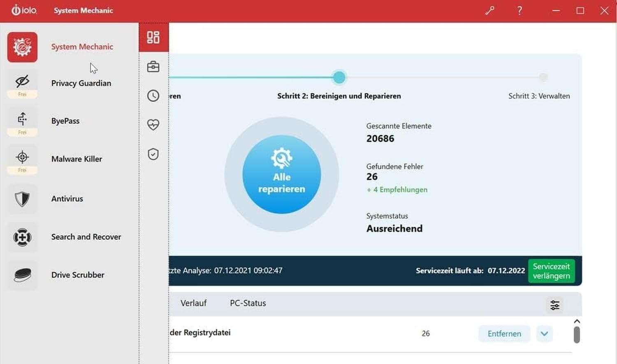Image resolution: width=617 pixels, height=364 pixels.
Task: Click the count 26 in the Registrydatei row
Action: [x=426, y=334]
